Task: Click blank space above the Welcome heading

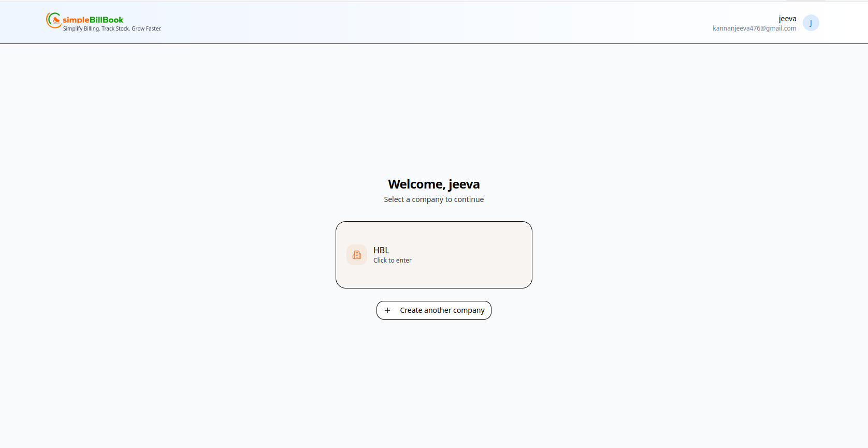Action: (434, 114)
